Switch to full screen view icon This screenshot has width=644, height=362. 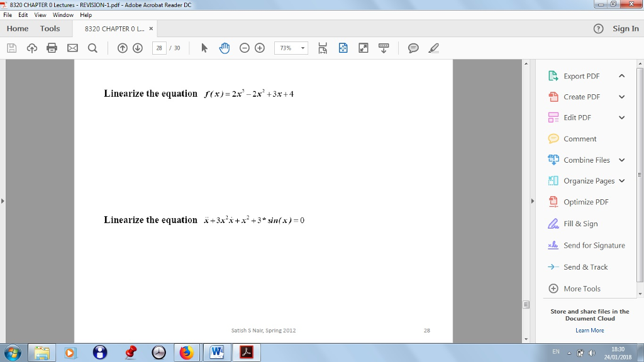[x=364, y=48]
